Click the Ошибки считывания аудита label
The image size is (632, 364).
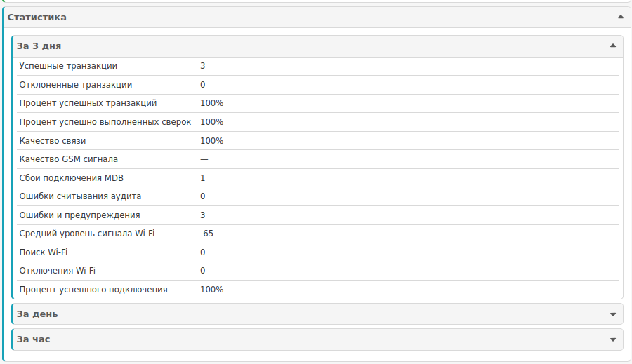(x=80, y=196)
